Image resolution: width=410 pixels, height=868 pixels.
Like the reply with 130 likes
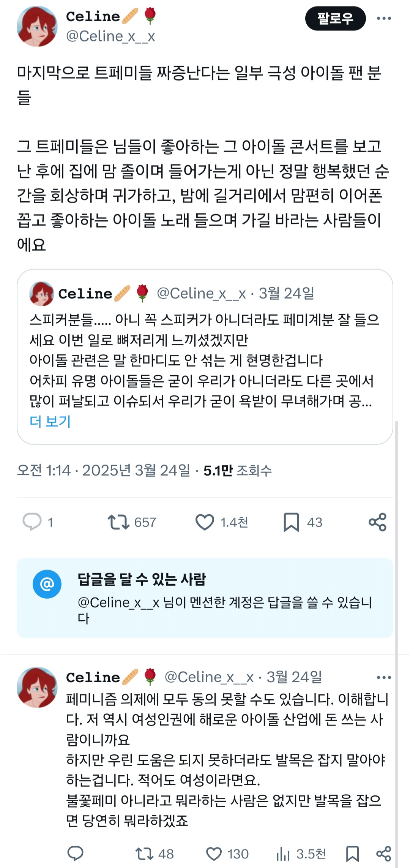214,854
